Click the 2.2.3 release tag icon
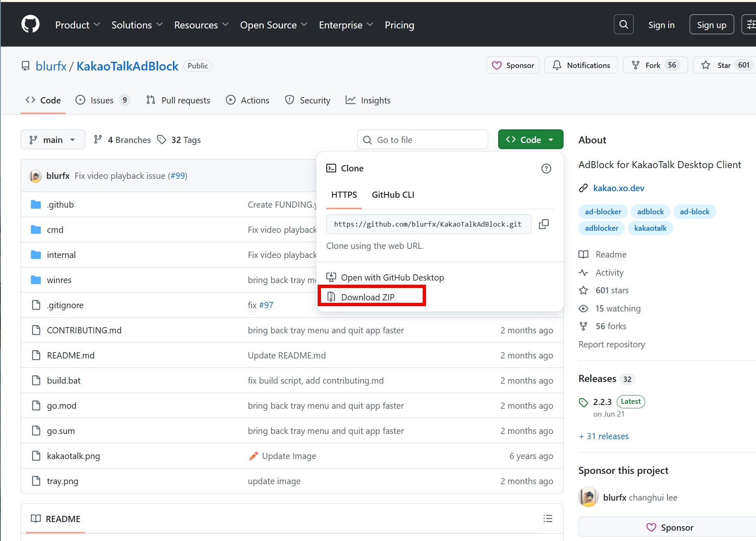756x541 pixels. coord(583,403)
